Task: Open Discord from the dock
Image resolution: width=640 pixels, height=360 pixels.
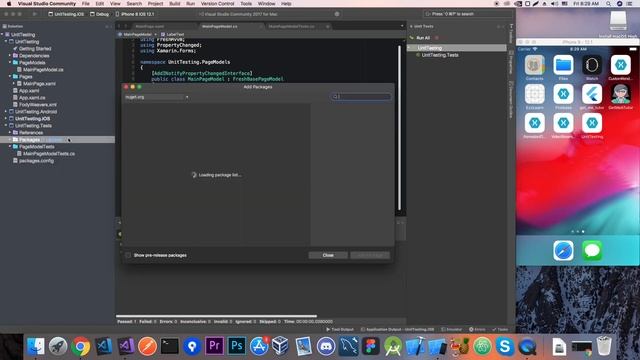Action: pos(326,347)
